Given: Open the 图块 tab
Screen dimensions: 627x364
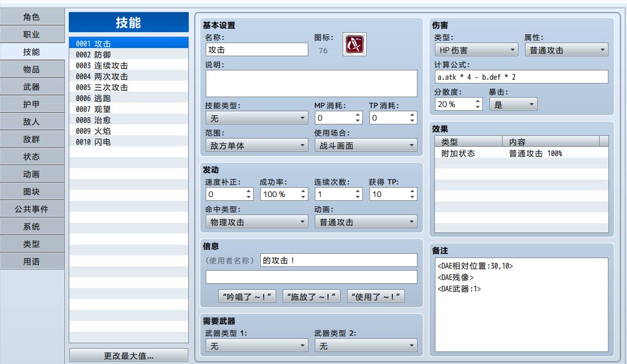Looking at the screenshot, I should coord(32,192).
